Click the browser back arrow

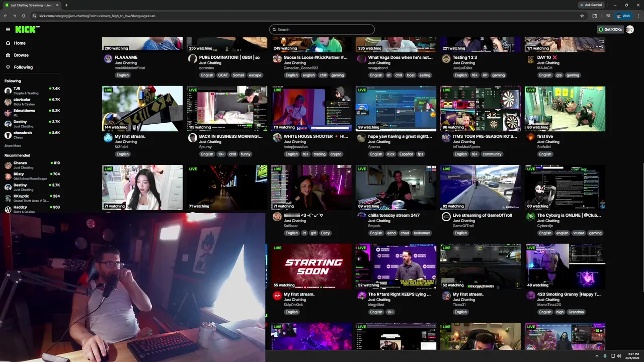(6, 16)
